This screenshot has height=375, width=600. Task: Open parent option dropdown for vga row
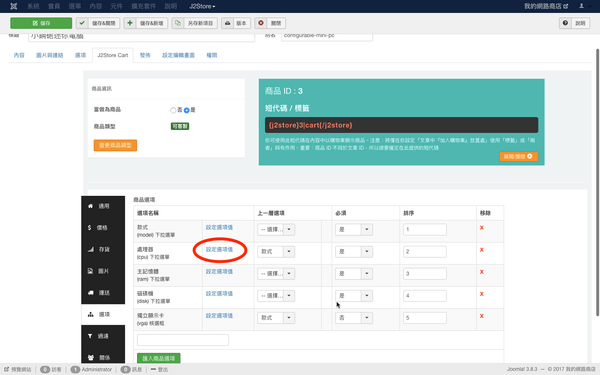click(276, 318)
